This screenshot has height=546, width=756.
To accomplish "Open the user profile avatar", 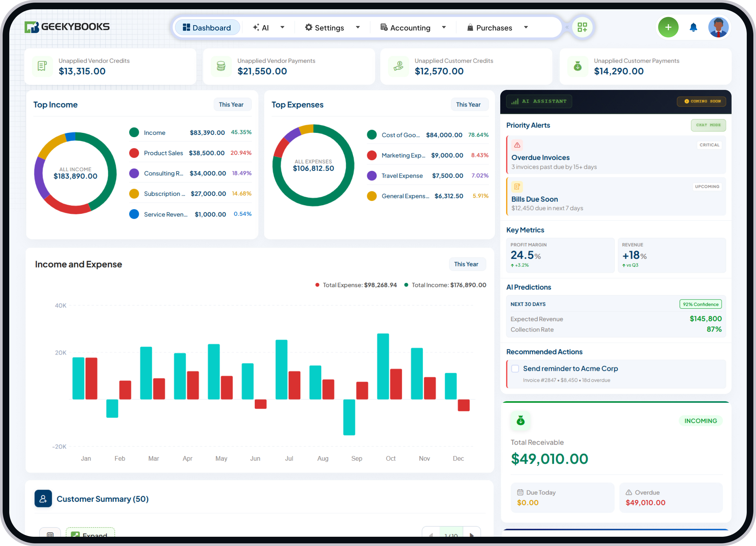I will click(x=718, y=27).
